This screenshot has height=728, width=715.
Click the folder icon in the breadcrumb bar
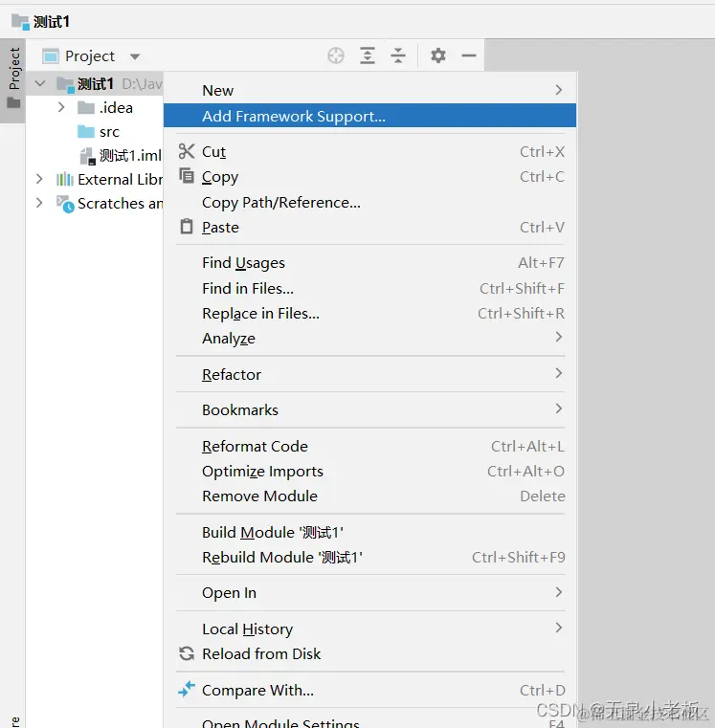coord(20,22)
